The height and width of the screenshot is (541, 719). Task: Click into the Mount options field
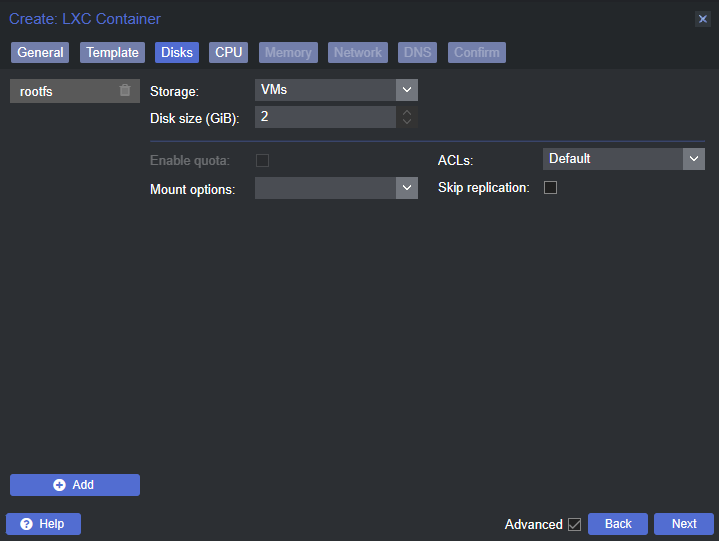click(326, 188)
